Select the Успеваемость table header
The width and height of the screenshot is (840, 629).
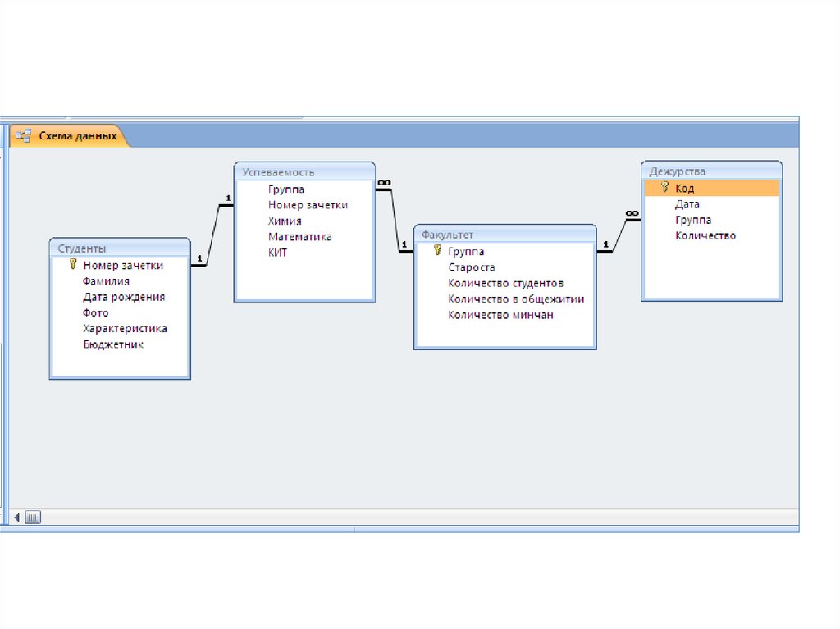click(x=304, y=171)
